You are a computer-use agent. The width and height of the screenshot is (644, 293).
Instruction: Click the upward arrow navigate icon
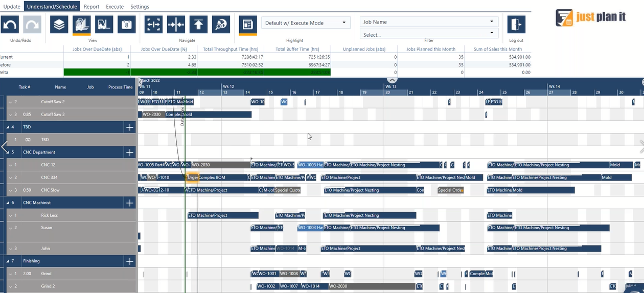click(x=198, y=25)
